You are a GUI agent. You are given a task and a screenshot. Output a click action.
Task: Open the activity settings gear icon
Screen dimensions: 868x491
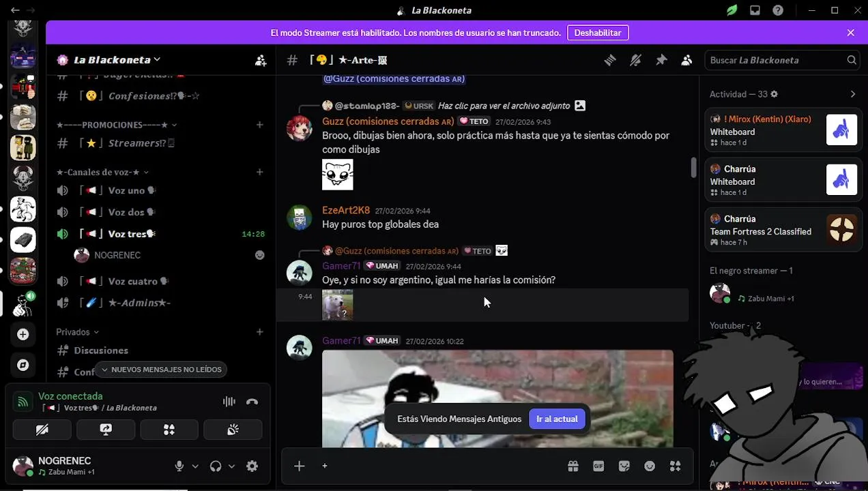774,94
